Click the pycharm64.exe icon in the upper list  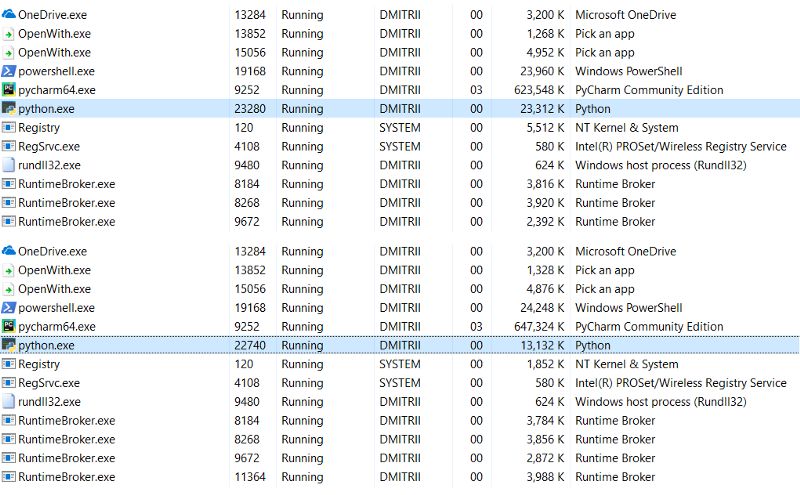click(x=9, y=90)
